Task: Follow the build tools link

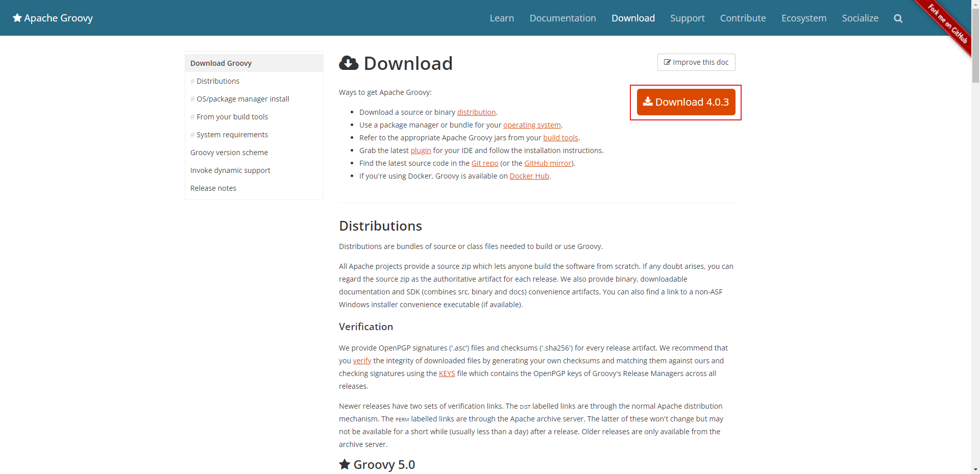Action: [x=560, y=138]
